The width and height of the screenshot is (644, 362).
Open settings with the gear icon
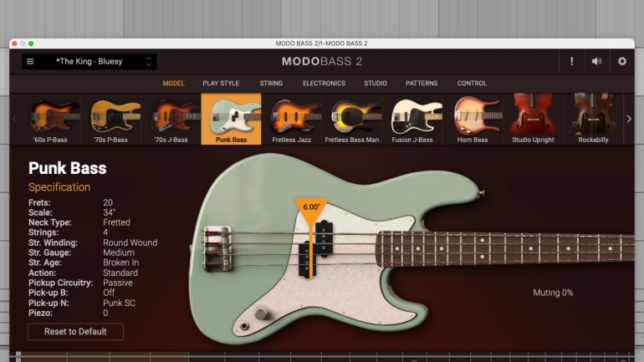621,62
